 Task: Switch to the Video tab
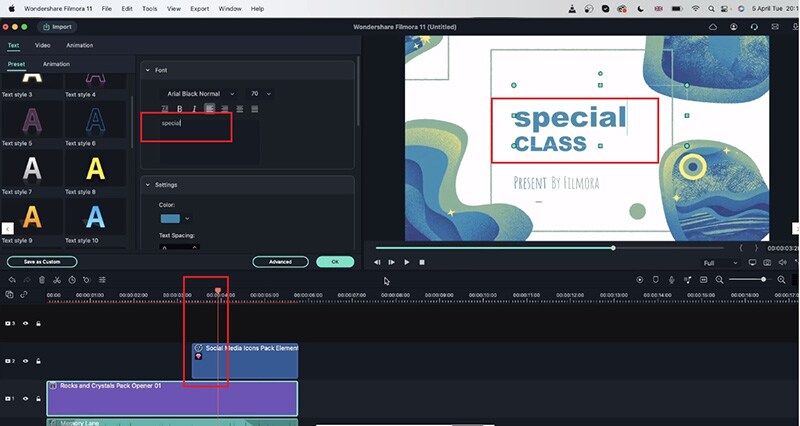(42, 45)
